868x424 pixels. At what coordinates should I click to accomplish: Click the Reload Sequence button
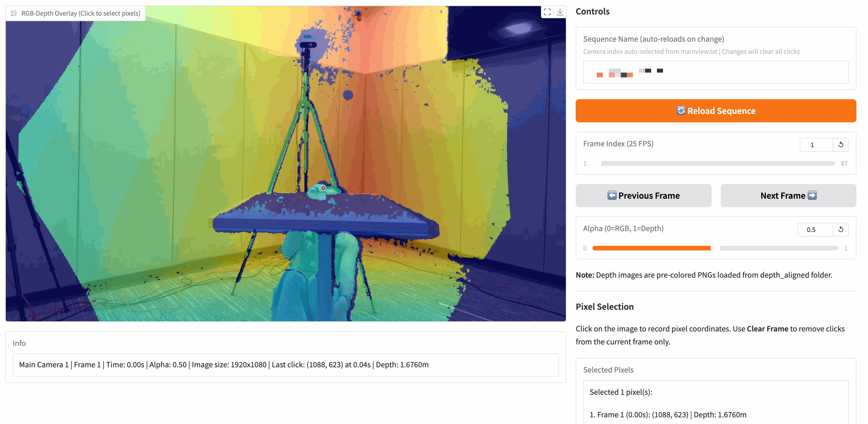(716, 111)
